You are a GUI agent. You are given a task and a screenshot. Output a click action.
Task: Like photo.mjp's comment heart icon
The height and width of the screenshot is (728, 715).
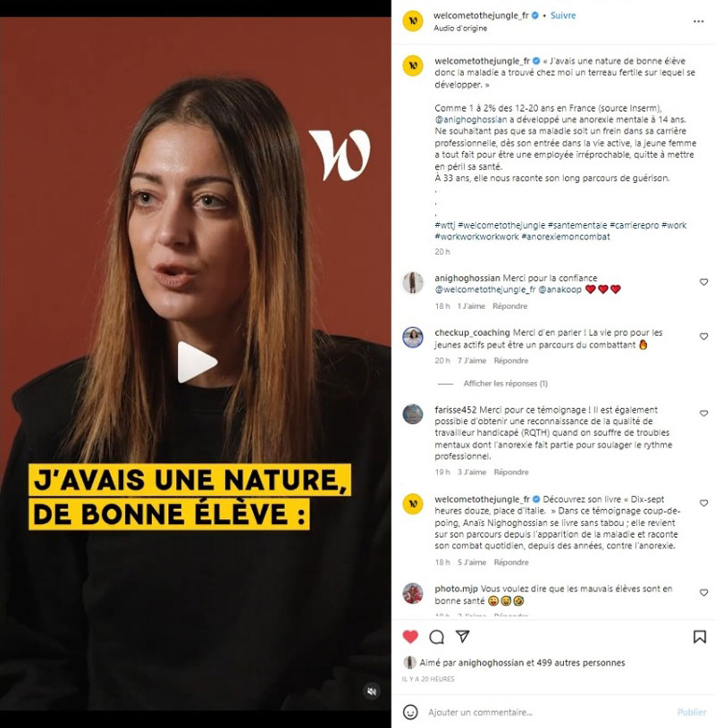coord(704,592)
